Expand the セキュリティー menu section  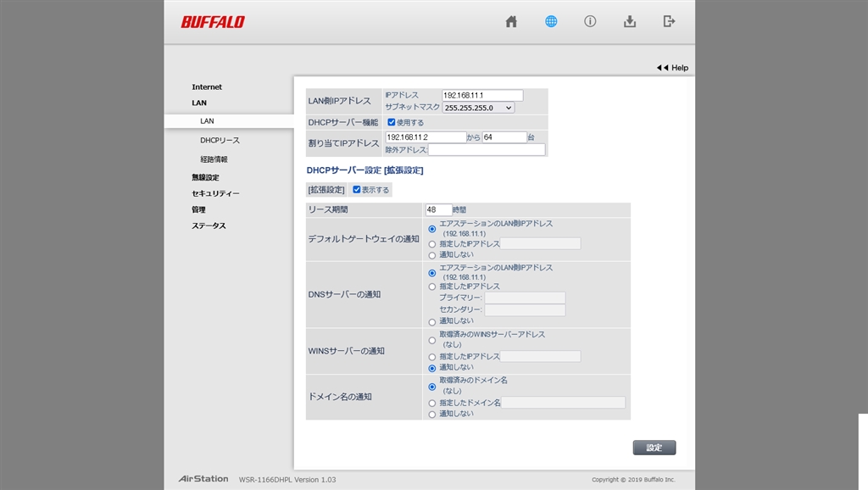215,193
